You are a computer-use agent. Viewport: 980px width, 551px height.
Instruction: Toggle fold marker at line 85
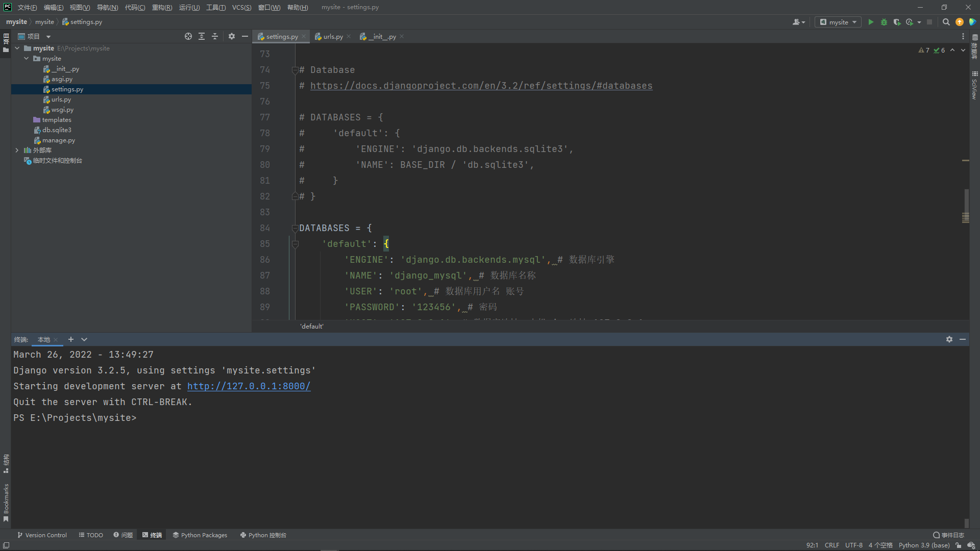coord(295,244)
